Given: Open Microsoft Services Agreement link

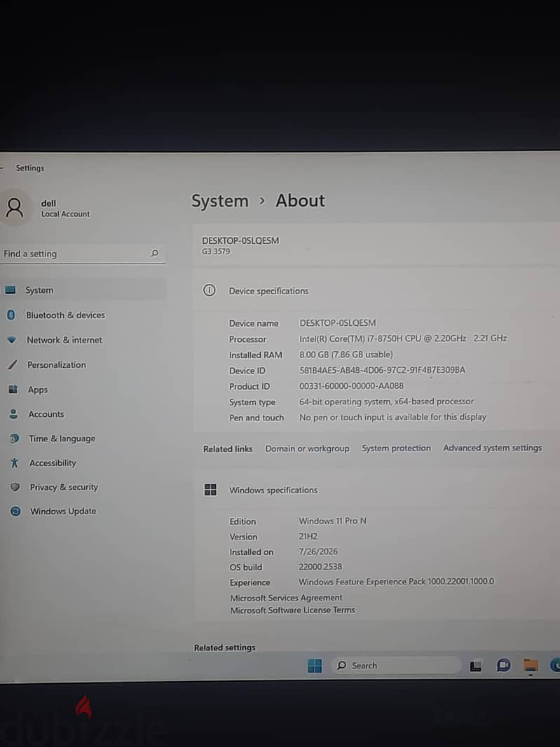Looking at the screenshot, I should pos(286,598).
